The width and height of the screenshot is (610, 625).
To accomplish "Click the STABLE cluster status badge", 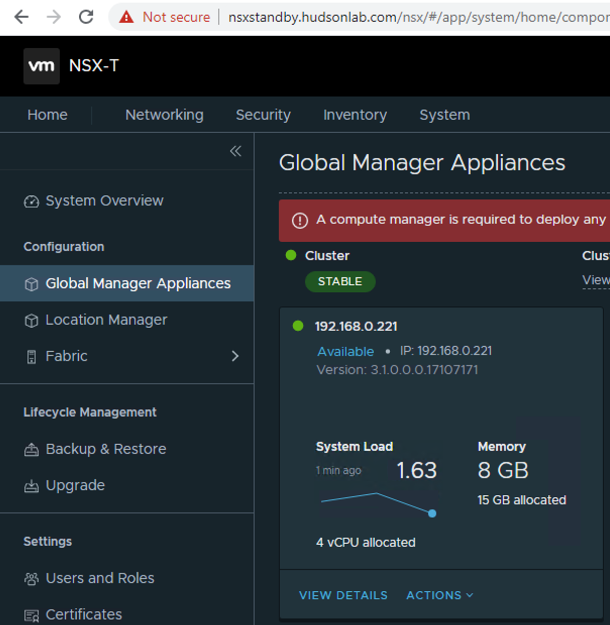I will 340,282.
